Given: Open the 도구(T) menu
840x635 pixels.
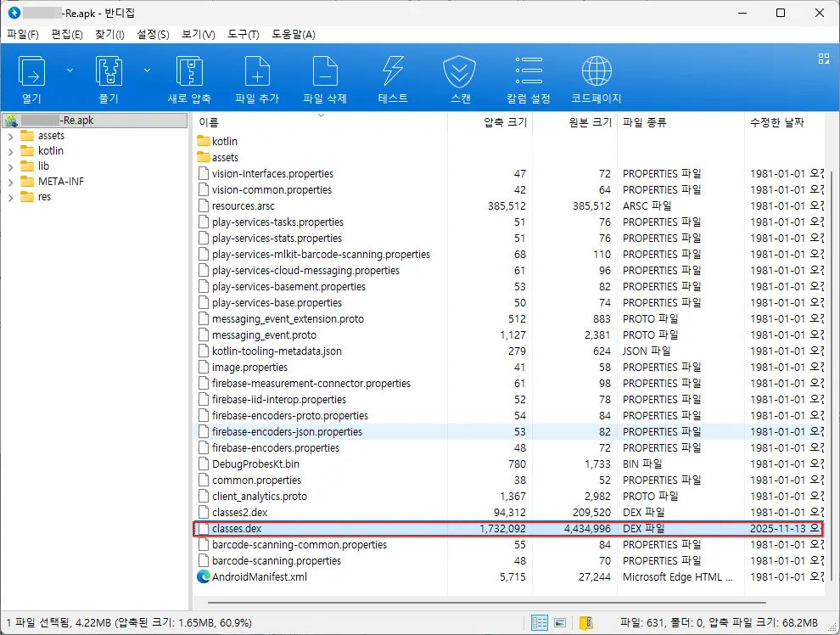Looking at the screenshot, I should (244, 35).
